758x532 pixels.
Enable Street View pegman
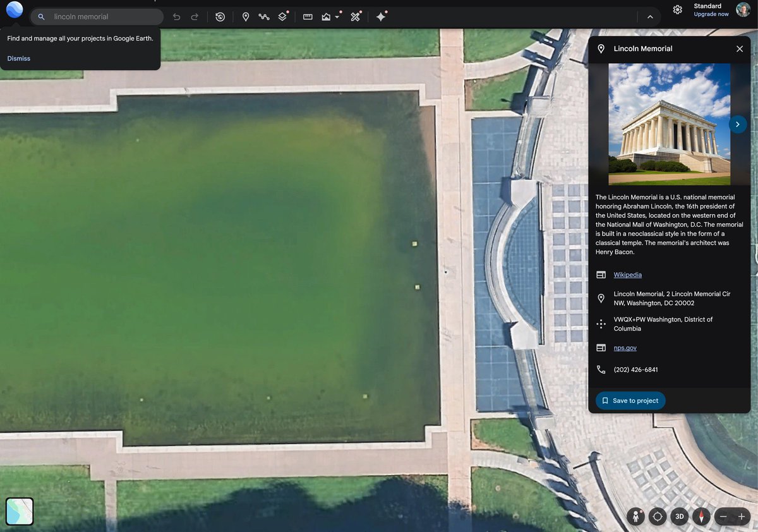[635, 516]
